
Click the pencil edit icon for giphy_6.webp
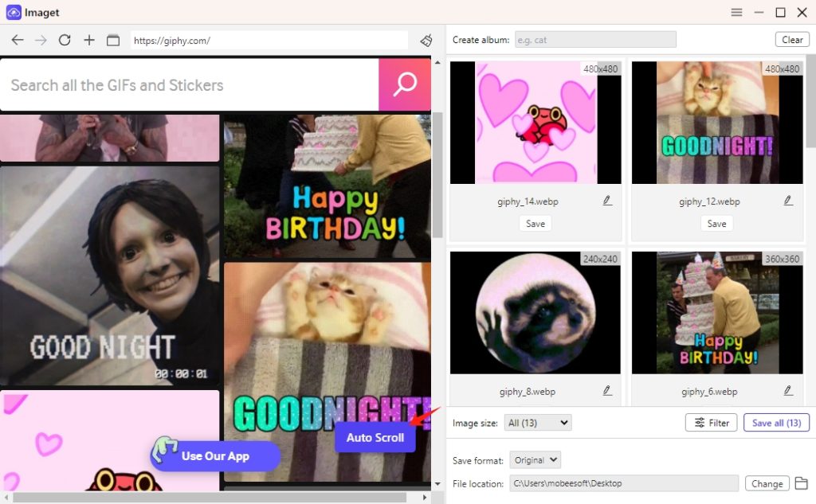point(788,390)
